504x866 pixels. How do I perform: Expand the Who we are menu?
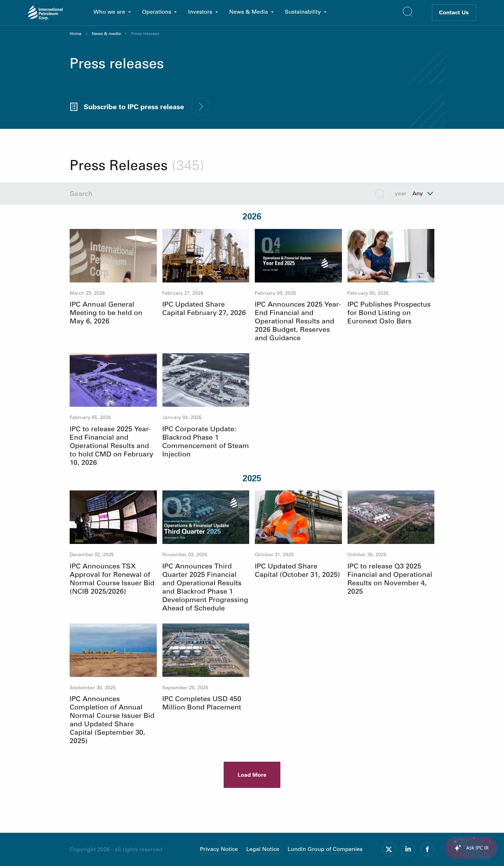pyautogui.click(x=112, y=12)
